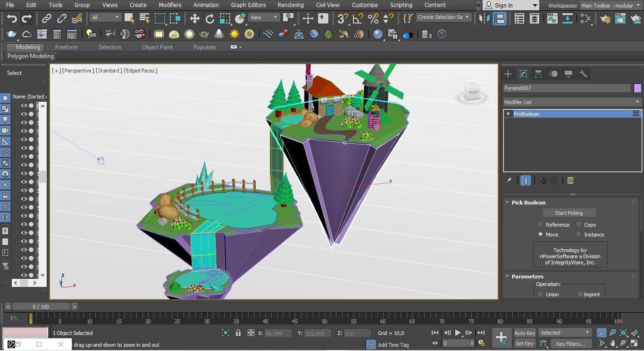
Task: Open the Utilities wrench panel tab
Action: [584, 74]
